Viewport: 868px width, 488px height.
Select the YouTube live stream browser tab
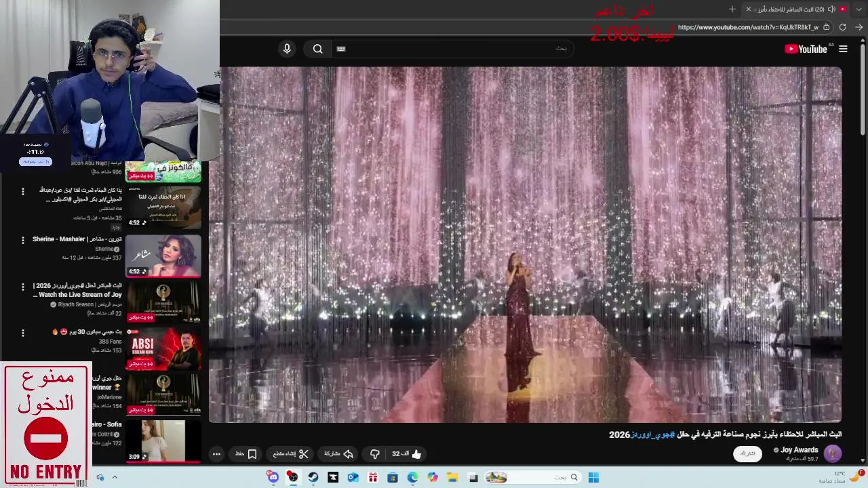pyautogui.click(x=797, y=9)
